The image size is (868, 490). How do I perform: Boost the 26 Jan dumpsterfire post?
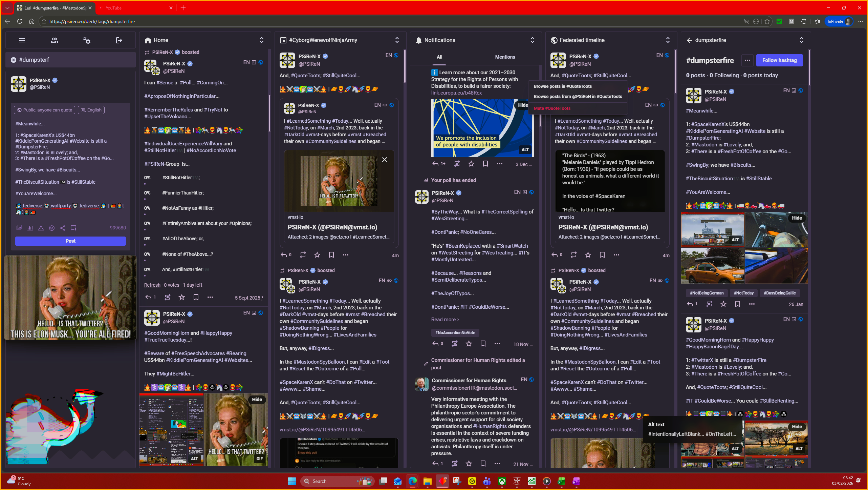coord(709,304)
